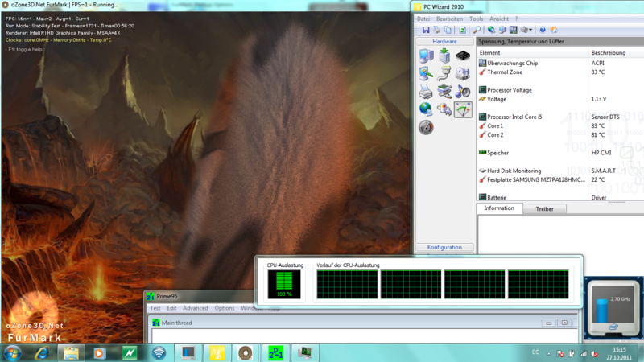644x362 pixels.
Task: Switch to the Information tab
Action: (499, 208)
